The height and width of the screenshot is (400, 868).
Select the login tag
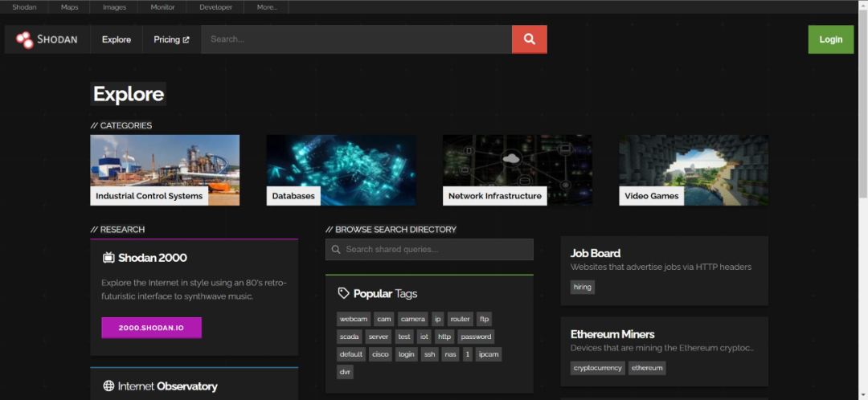[x=407, y=354]
